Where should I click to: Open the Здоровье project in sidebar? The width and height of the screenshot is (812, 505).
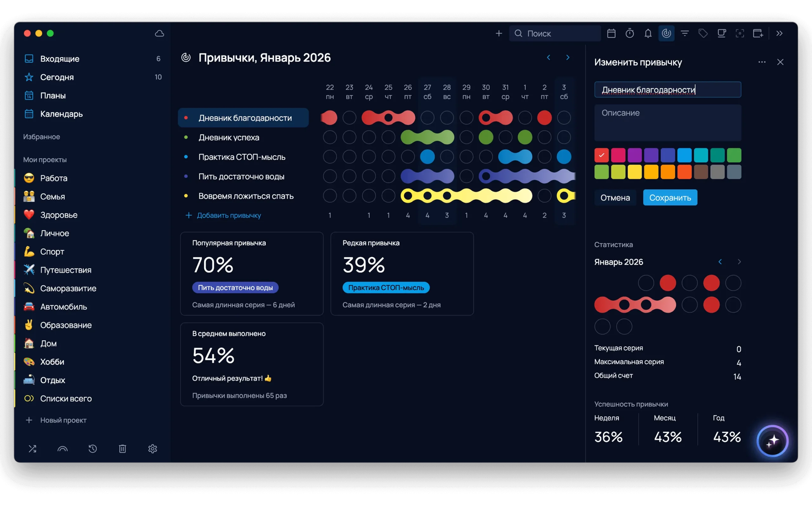coord(59,215)
